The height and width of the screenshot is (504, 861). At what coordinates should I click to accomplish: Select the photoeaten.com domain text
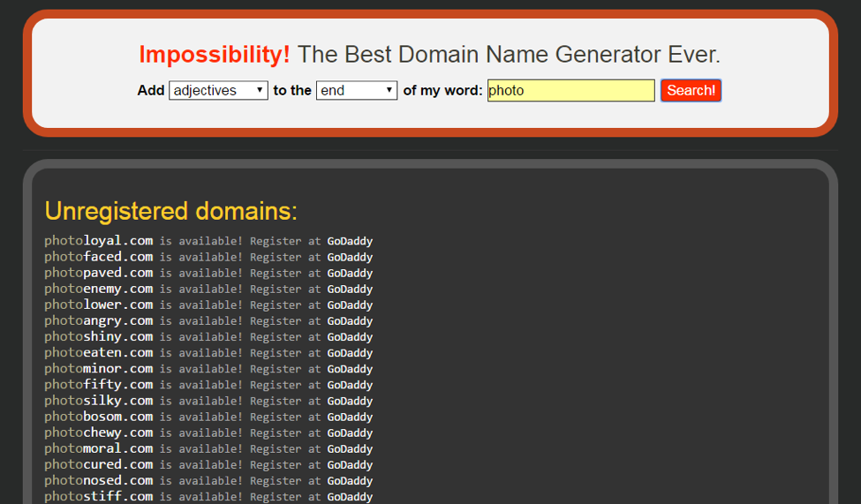[x=99, y=352]
